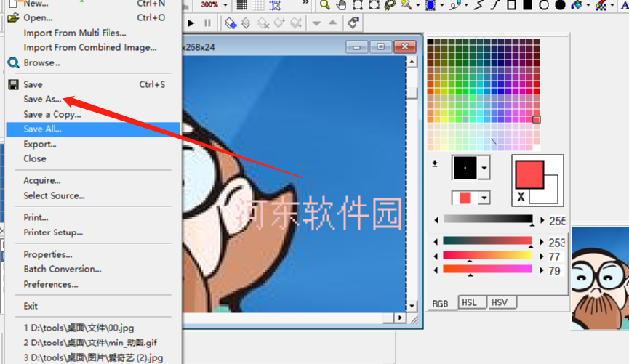Open the frame properties tag icon

click(353, 23)
